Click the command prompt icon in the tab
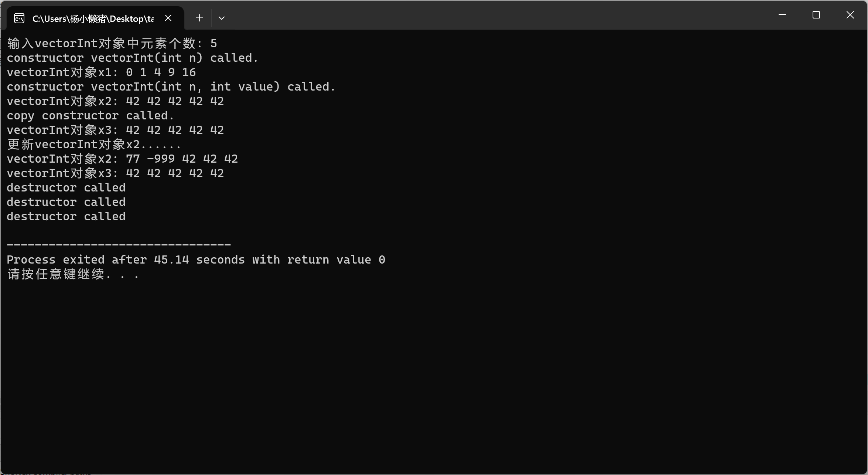 pyautogui.click(x=19, y=18)
